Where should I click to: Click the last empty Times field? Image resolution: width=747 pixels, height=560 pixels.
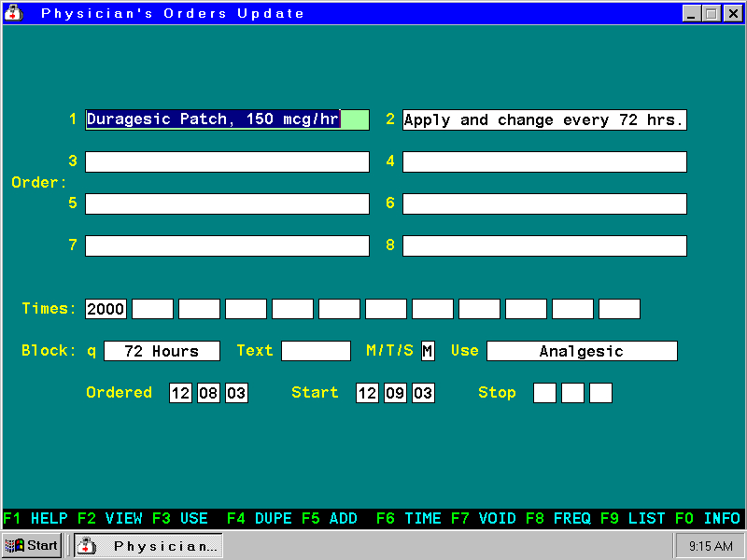point(619,309)
